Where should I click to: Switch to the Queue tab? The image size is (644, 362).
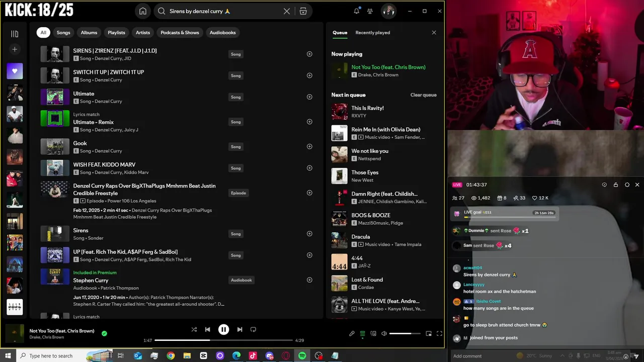tap(340, 33)
